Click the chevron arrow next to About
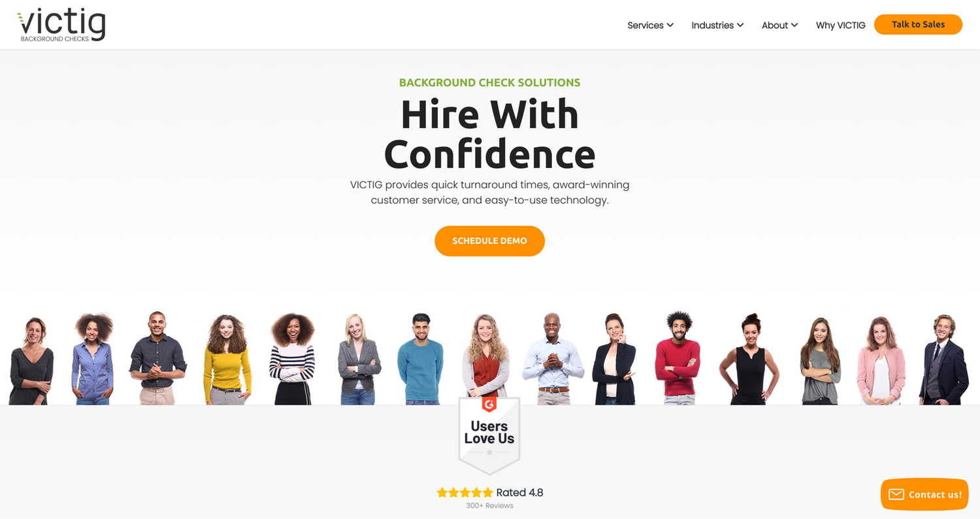The height and width of the screenshot is (519, 980). (794, 25)
